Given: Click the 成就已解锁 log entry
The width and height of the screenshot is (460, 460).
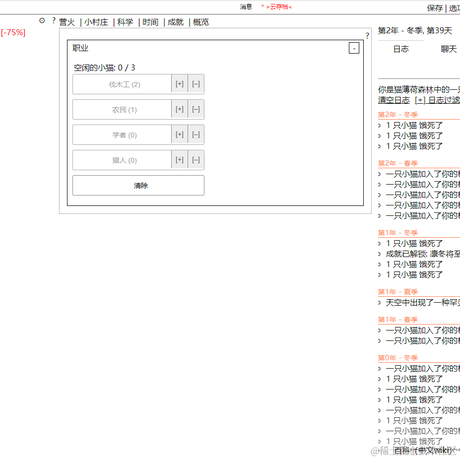Looking at the screenshot, I should (423, 254).
